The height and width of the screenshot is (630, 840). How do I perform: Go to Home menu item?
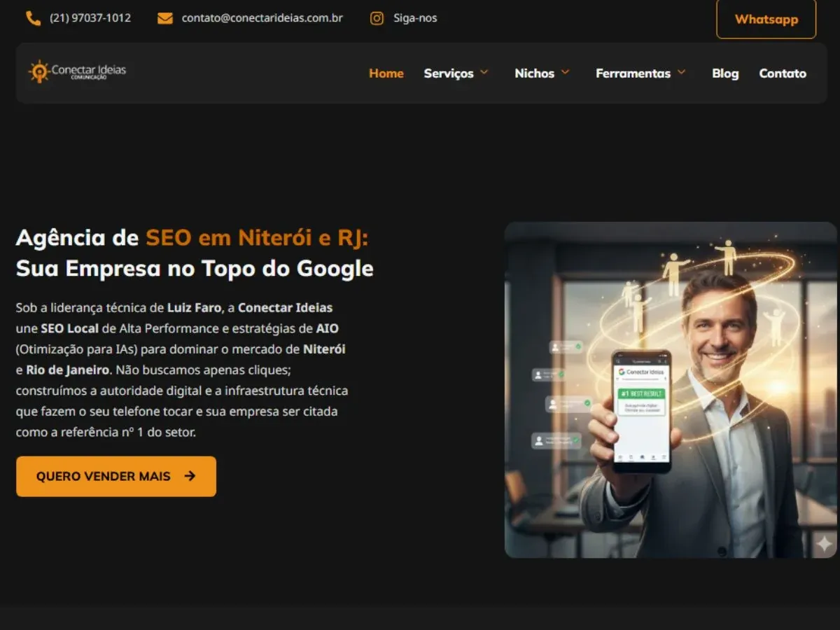pyautogui.click(x=386, y=73)
